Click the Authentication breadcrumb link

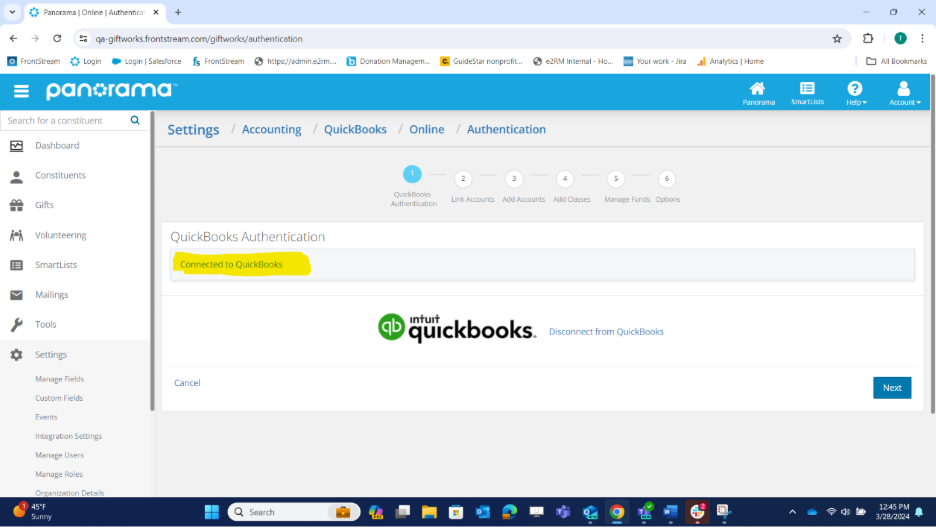coord(506,129)
